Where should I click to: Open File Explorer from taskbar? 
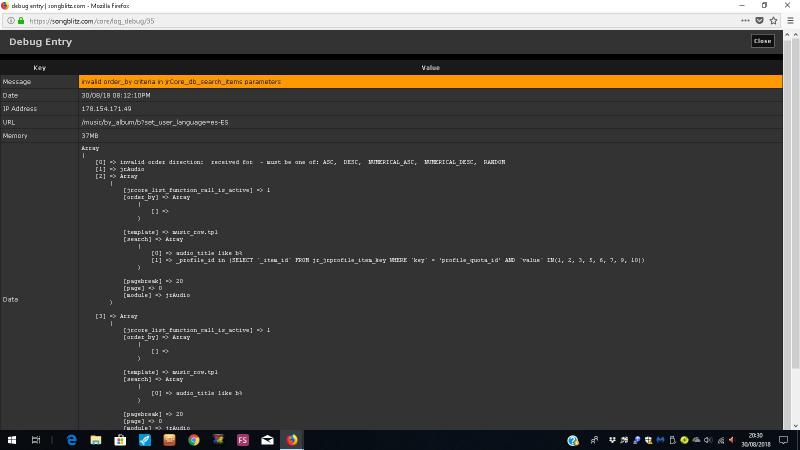[x=96, y=440]
